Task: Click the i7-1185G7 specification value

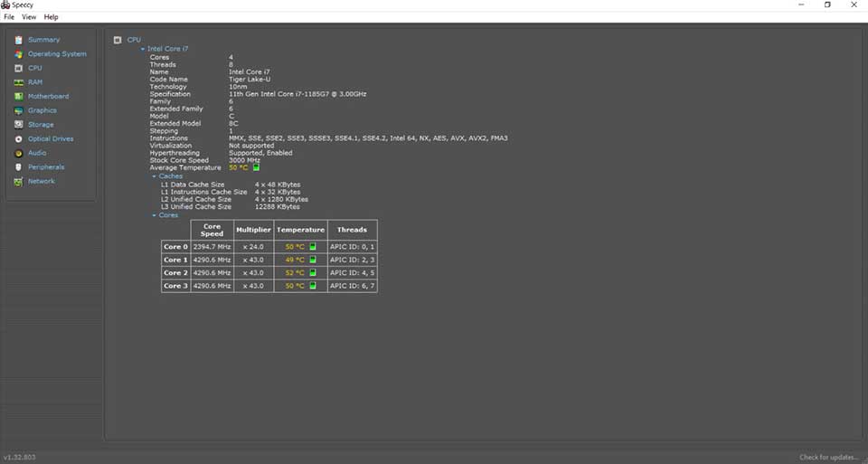Action: [297, 94]
